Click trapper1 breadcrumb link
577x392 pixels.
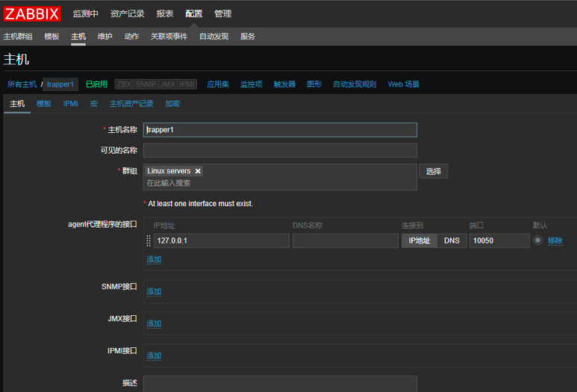(60, 84)
